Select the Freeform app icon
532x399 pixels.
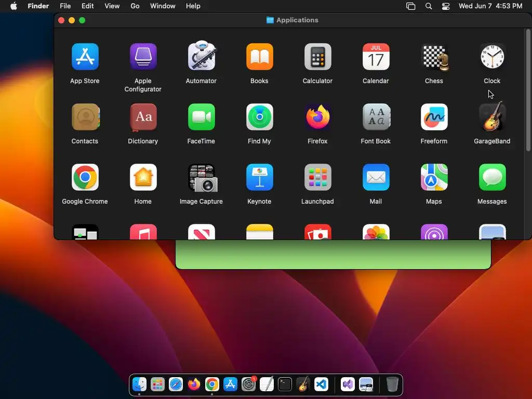[434, 117]
